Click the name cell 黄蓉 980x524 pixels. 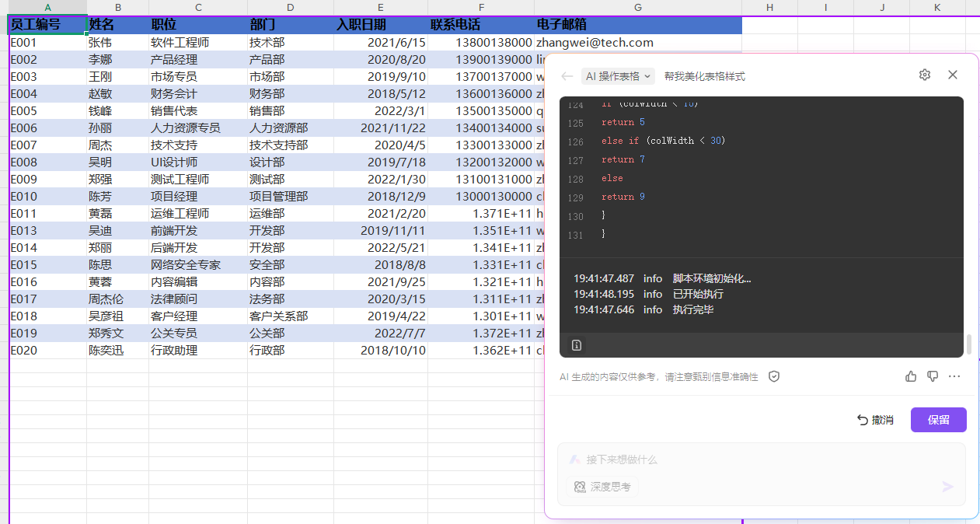click(118, 281)
